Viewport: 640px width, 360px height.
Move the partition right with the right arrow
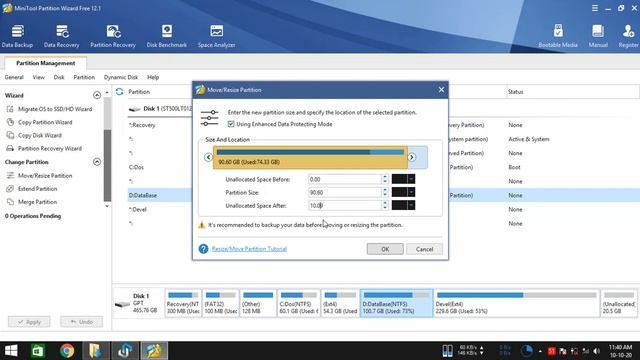point(411,157)
